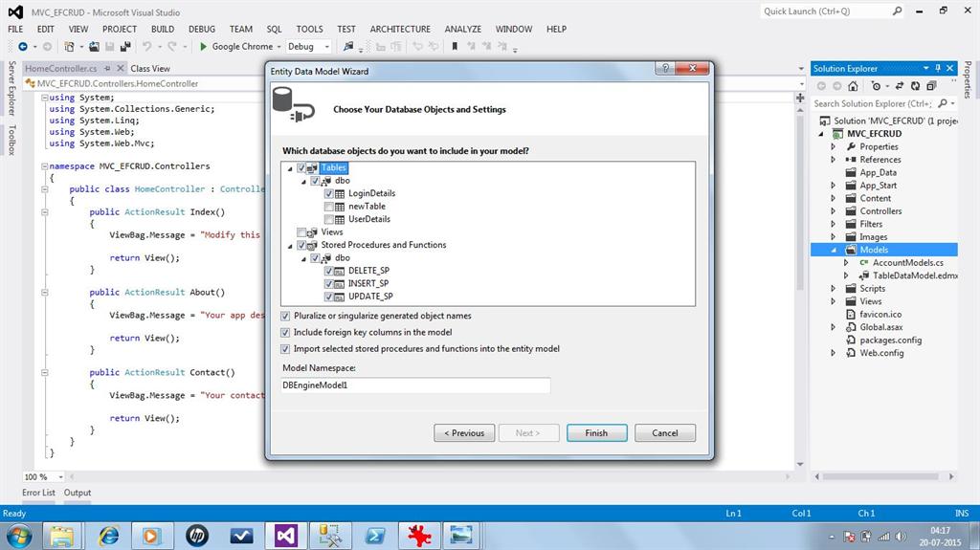Pin the HomeController.cs tab
Screen dimensions: 980x550
(x=107, y=68)
